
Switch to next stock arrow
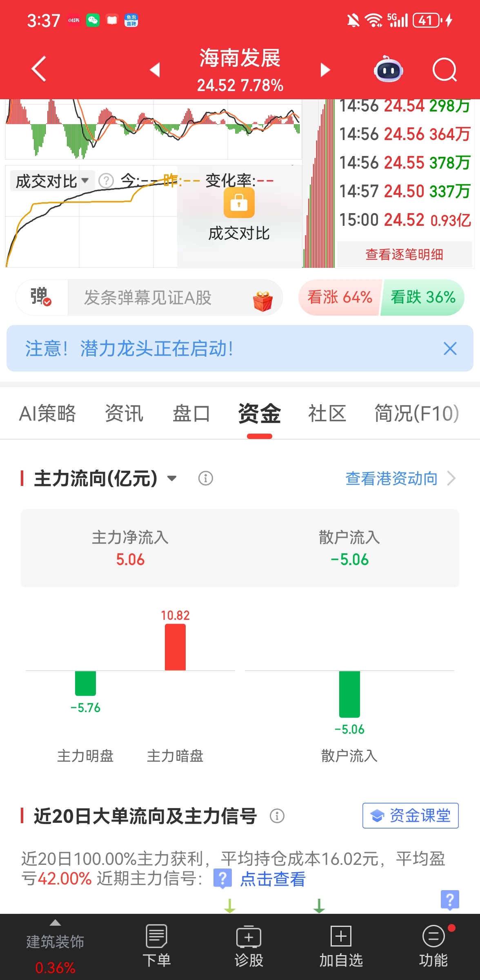coord(325,70)
